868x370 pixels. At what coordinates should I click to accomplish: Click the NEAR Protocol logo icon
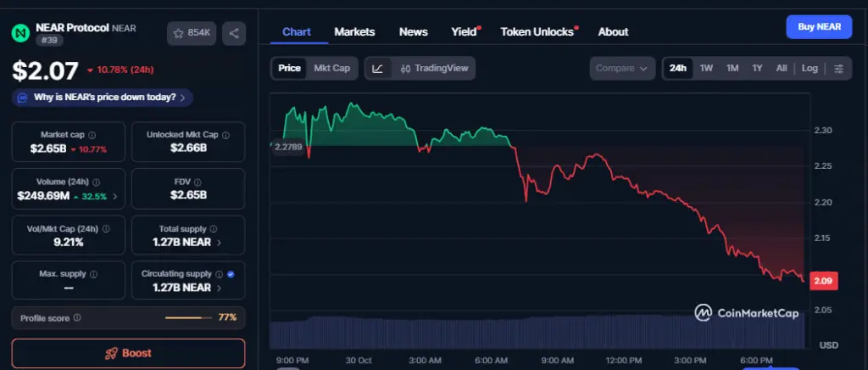coord(20,33)
